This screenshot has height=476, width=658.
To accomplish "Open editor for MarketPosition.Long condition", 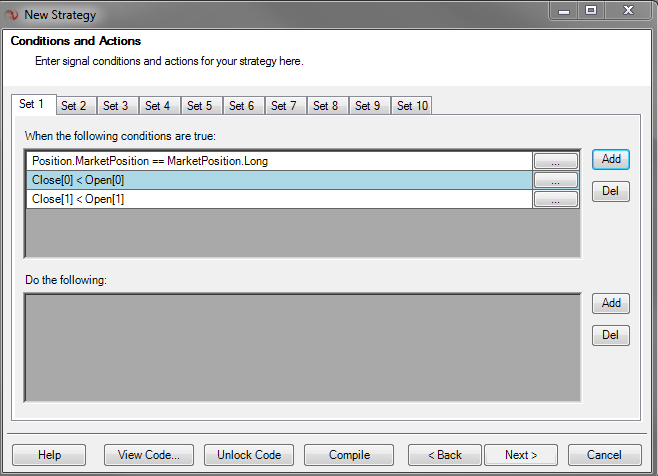I will pyautogui.click(x=556, y=161).
